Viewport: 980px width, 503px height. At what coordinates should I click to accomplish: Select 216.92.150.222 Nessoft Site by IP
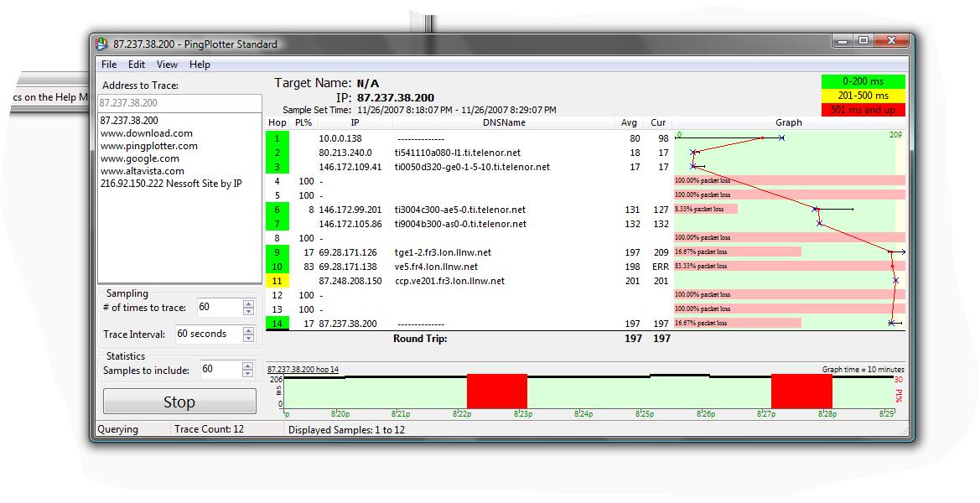[x=171, y=183]
